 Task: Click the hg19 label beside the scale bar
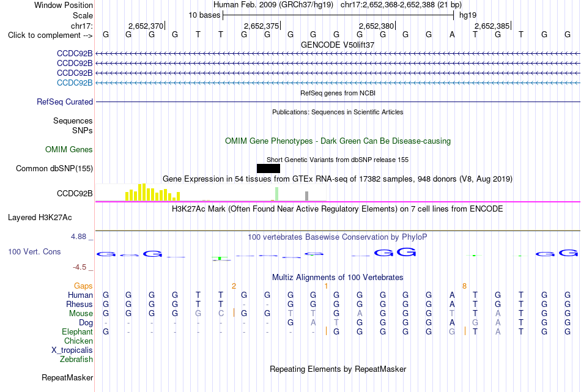click(468, 15)
